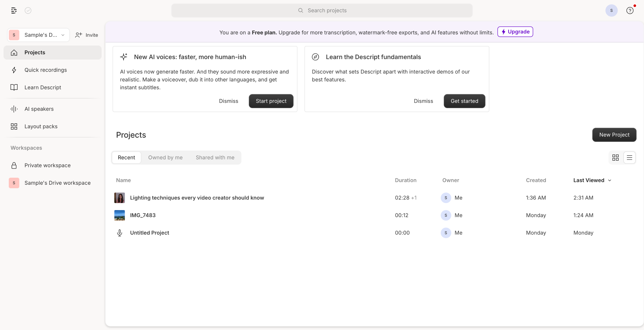Open the Learn Descript book item
The image size is (644, 330).
click(x=43, y=87)
